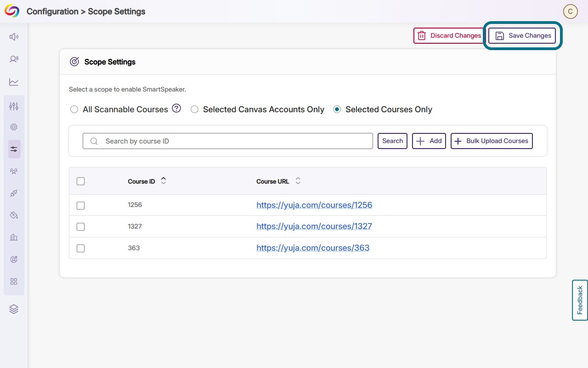Viewport: 588px width, 368px height.
Task: Click Save Changes button
Action: click(522, 36)
